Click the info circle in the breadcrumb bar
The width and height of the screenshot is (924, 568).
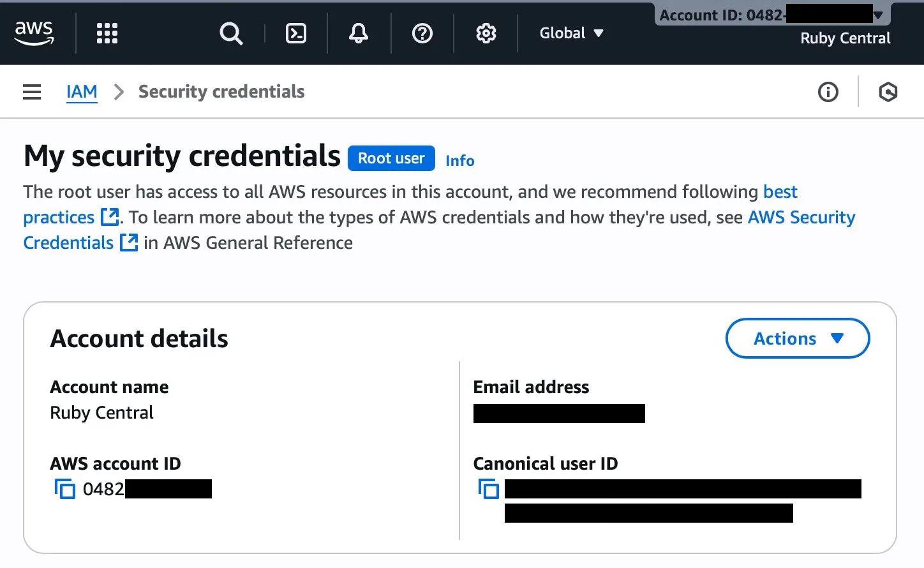(x=828, y=92)
